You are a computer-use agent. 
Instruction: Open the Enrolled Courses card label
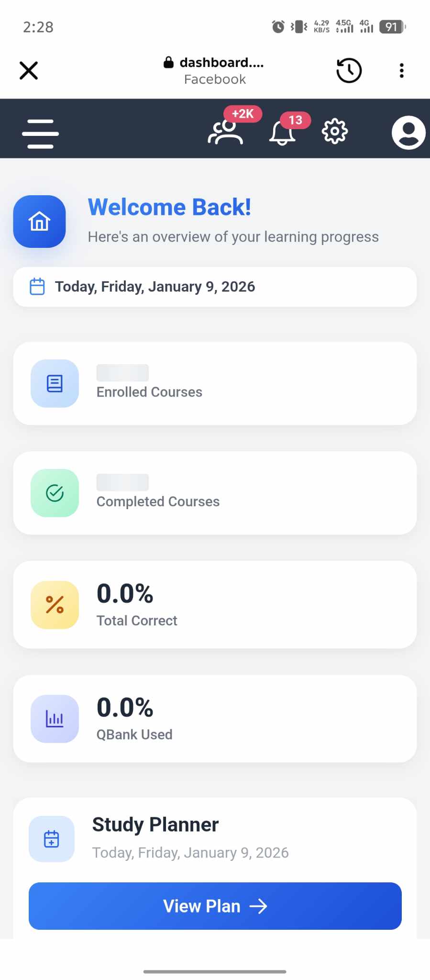tap(149, 392)
